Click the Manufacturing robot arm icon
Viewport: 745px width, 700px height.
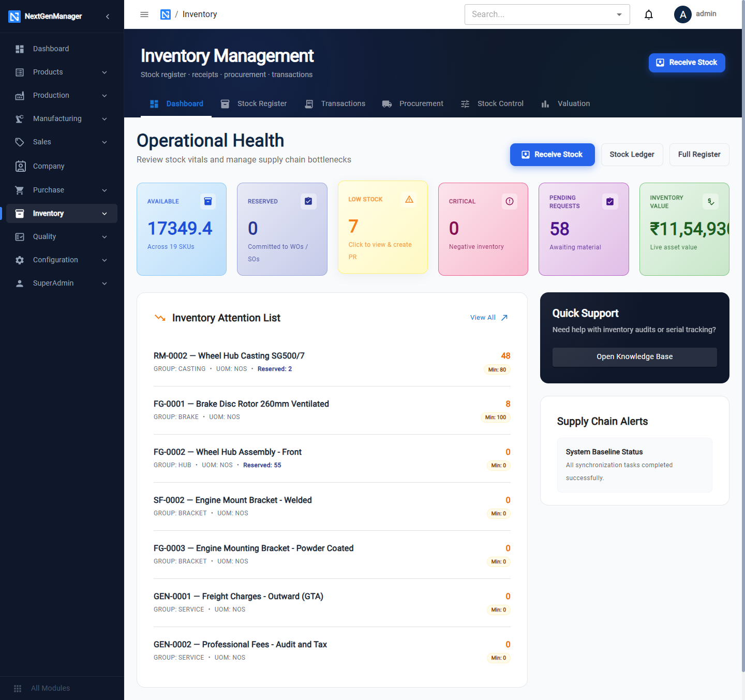[x=20, y=118]
